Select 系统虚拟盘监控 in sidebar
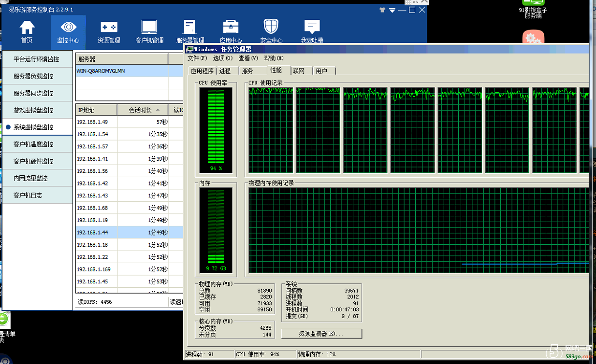This screenshot has width=596, height=364. 37,127
